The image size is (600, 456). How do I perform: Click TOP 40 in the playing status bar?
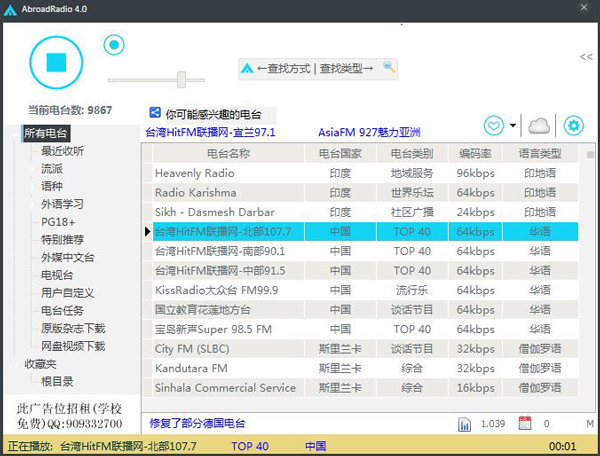[x=250, y=446]
